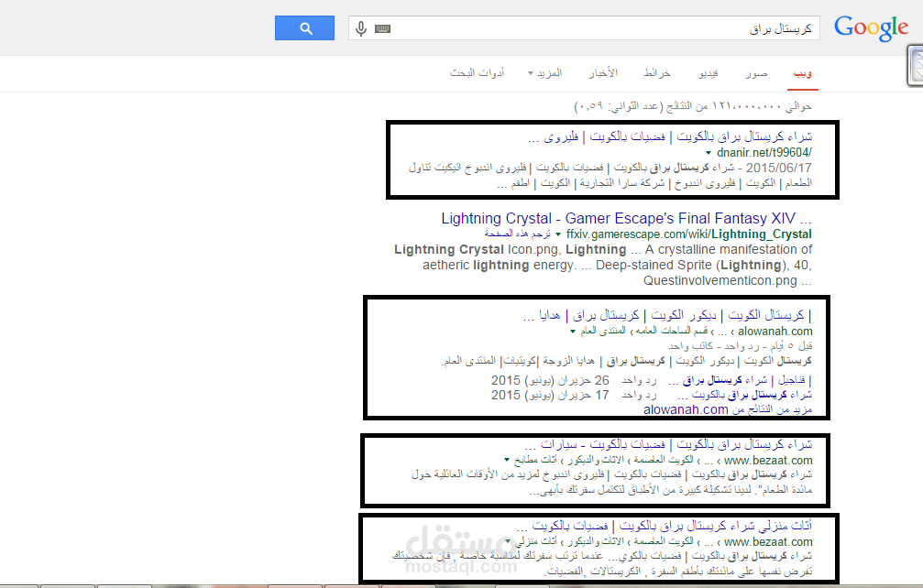Select the ويب tab
Viewport: 923px width, 588px height.
pyautogui.click(x=802, y=73)
